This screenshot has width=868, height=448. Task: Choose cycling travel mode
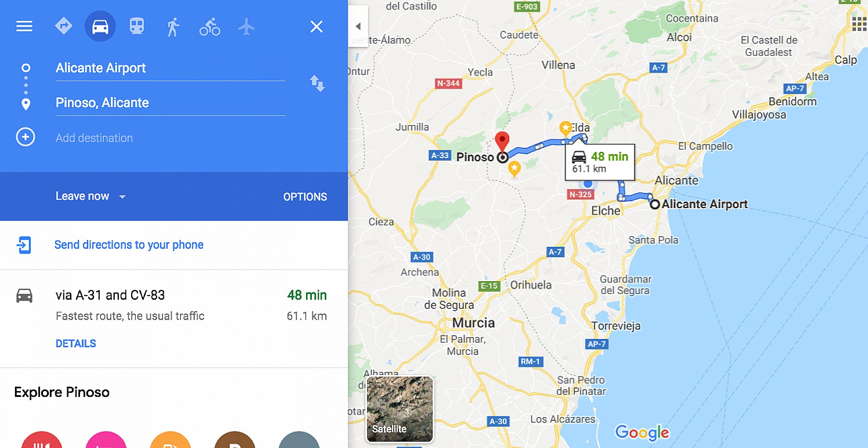[x=210, y=27]
